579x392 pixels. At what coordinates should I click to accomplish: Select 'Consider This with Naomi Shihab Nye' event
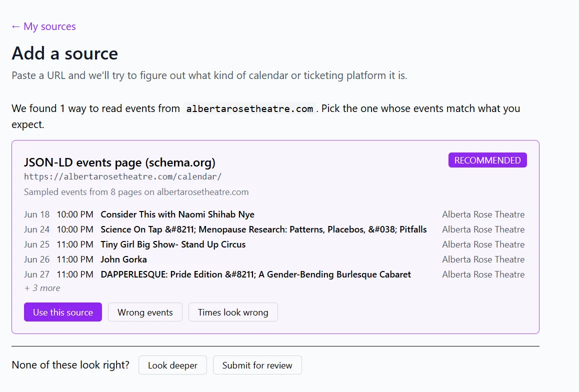point(177,214)
